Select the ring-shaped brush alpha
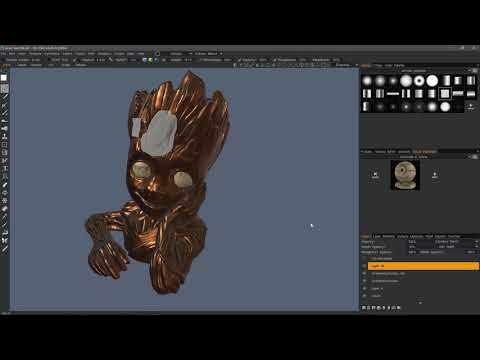The image size is (480, 360). pos(419,81)
